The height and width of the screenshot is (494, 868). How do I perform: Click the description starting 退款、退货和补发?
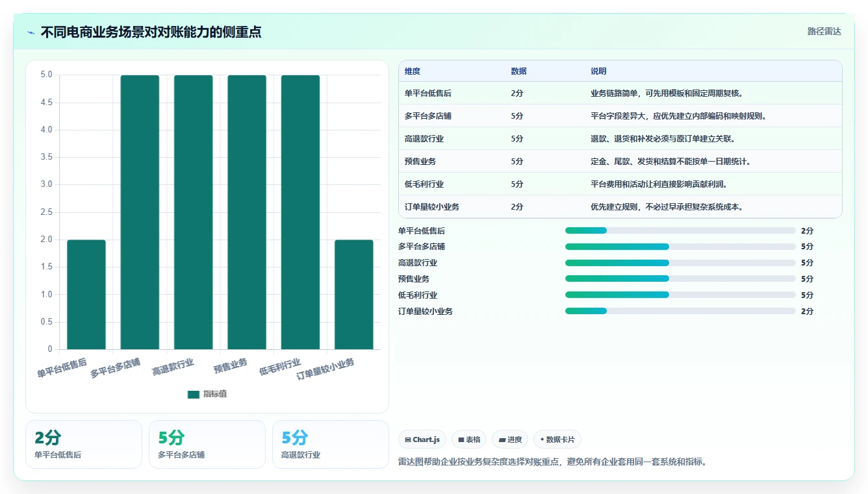(x=663, y=139)
